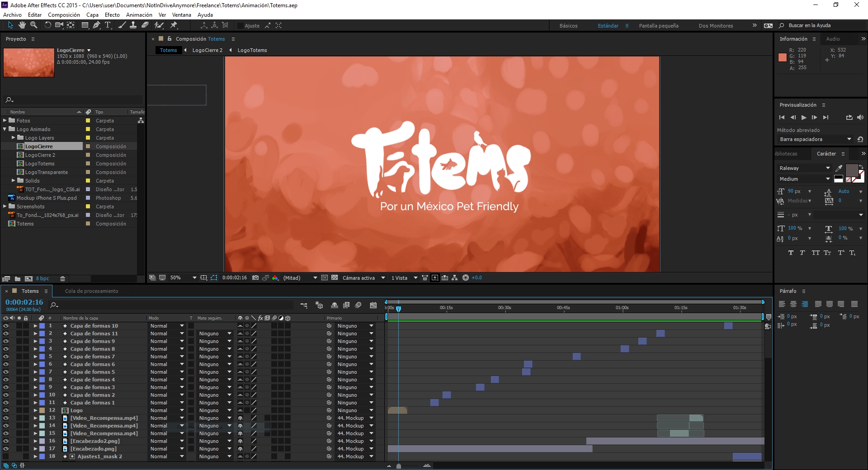The width and height of the screenshot is (868, 470).
Task: Toggle mask and shape path visibility
Action: pos(214,278)
